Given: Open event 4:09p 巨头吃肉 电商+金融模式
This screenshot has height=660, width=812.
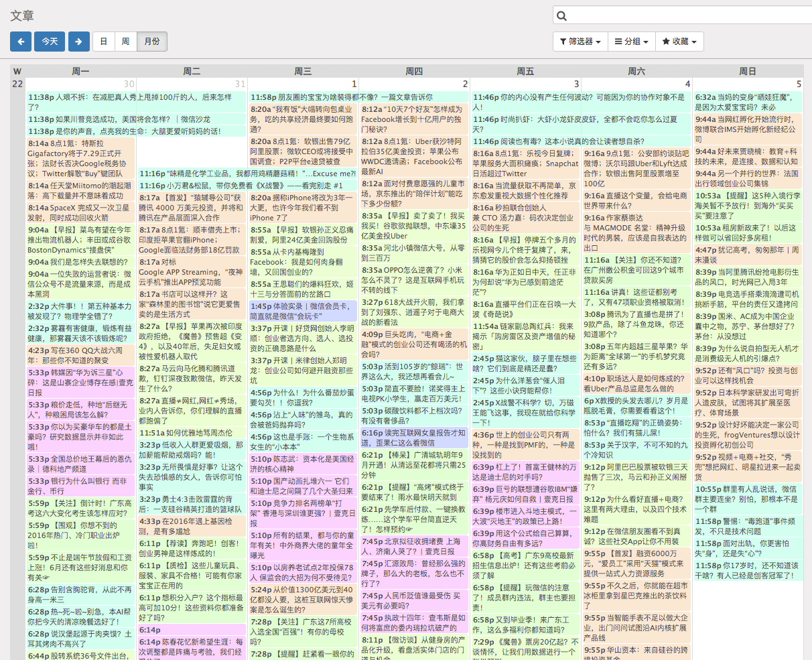Looking at the screenshot, I should [414, 344].
